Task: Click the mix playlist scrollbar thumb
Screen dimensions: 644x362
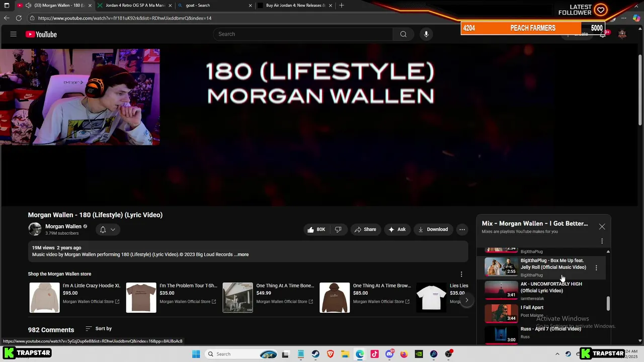Action: point(608,303)
